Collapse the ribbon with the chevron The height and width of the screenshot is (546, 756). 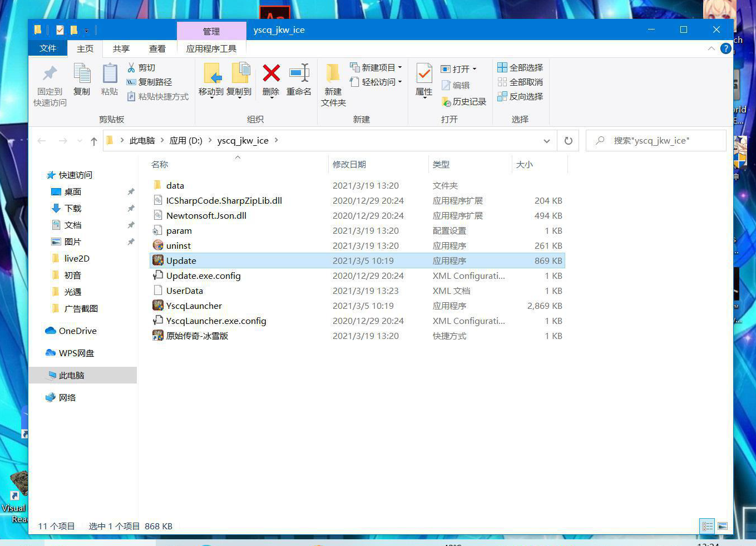tap(711, 48)
